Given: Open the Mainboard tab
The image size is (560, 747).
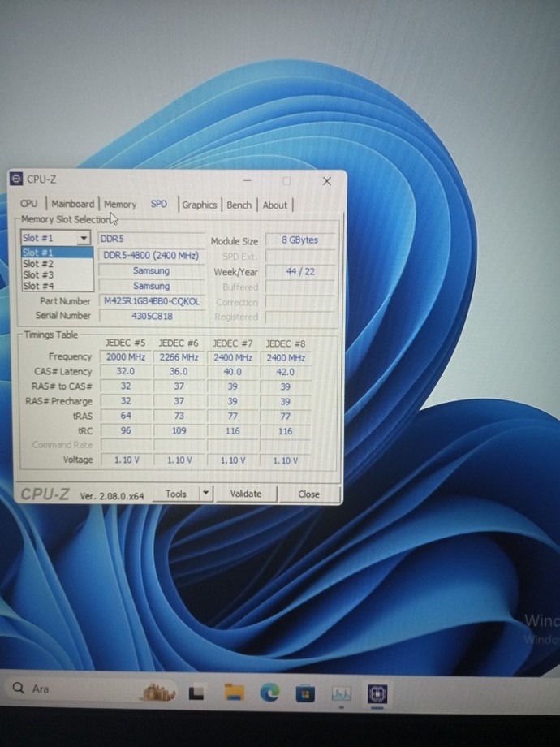Looking at the screenshot, I should pyautogui.click(x=72, y=204).
